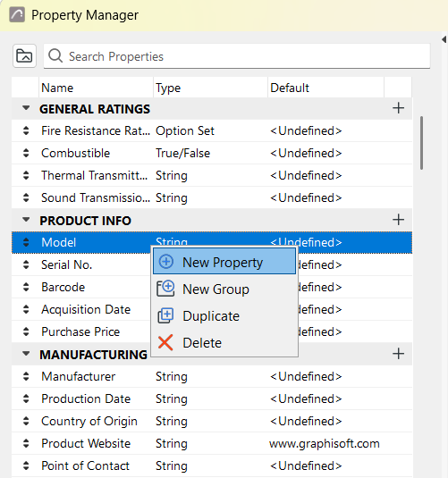Select the Manufacturer property
Screen dimensions: 448x478
[x=79, y=376]
